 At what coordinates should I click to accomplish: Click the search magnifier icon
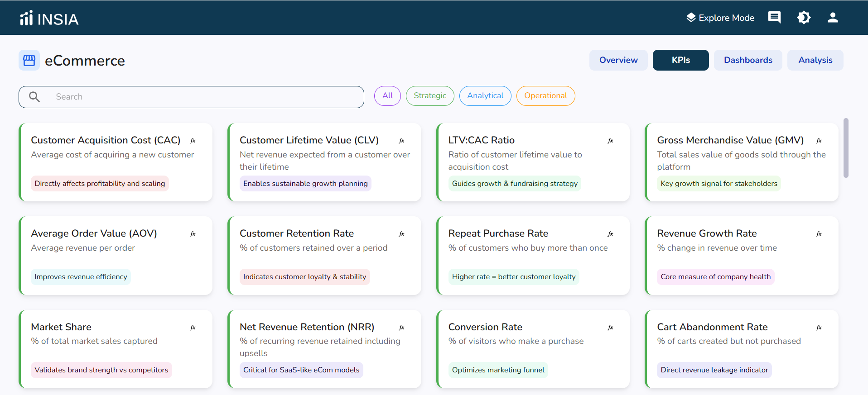(34, 97)
